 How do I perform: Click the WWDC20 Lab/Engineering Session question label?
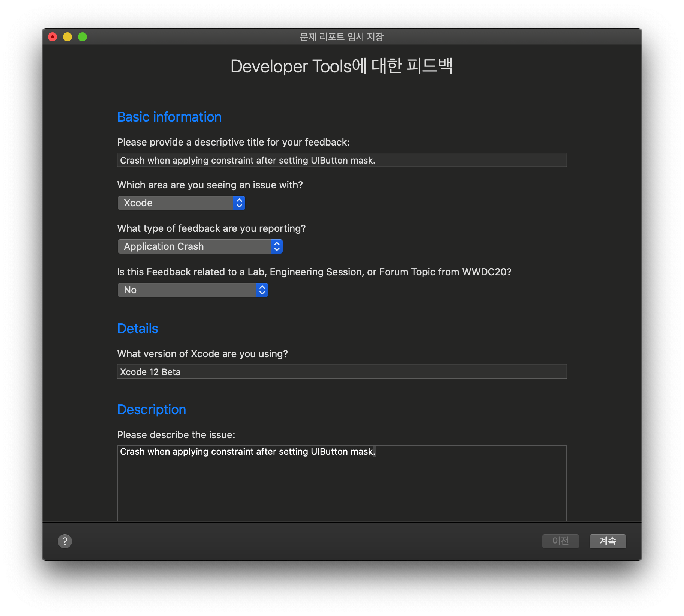(x=314, y=272)
